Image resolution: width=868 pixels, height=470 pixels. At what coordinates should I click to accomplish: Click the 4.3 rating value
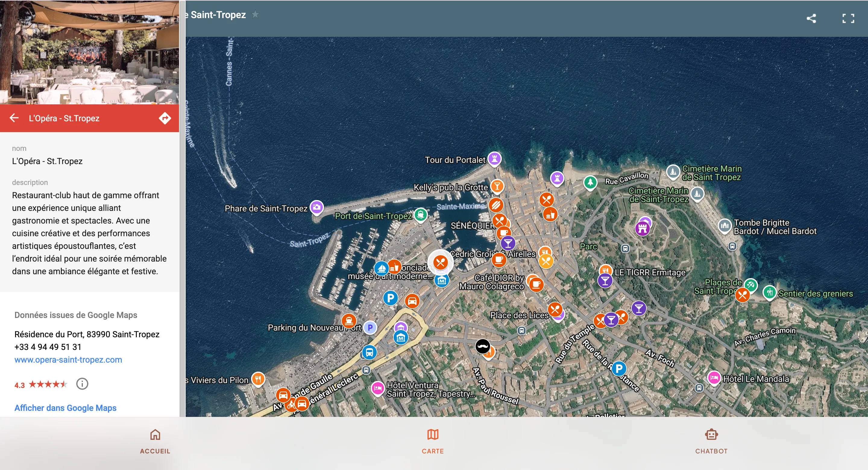pos(20,385)
